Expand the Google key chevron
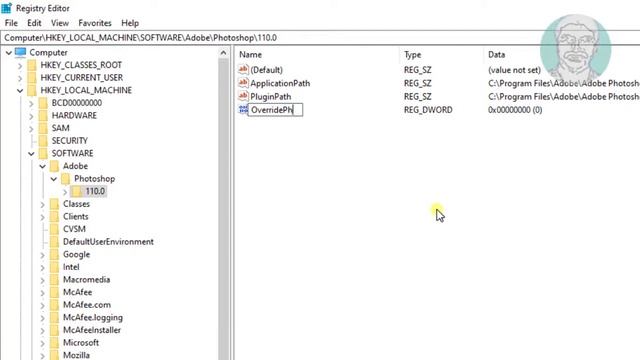Screen dimensions: 640x360 [x=42, y=255]
